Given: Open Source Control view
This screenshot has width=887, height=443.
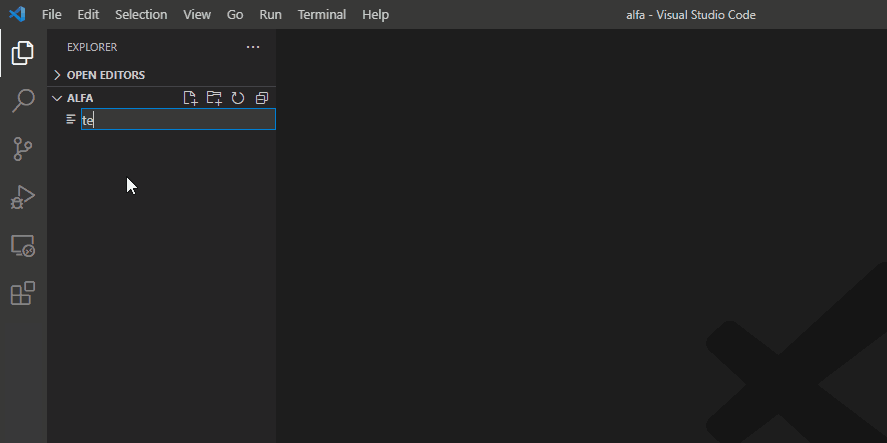Looking at the screenshot, I should tap(22, 149).
